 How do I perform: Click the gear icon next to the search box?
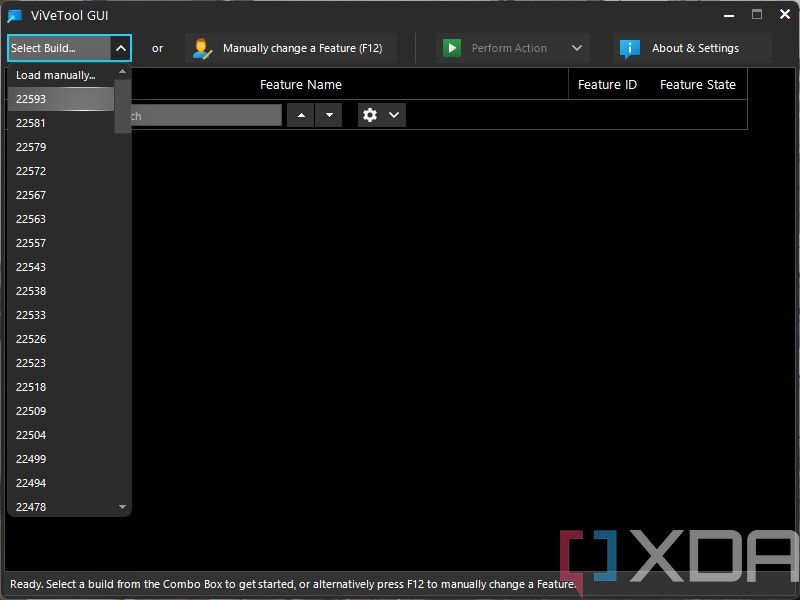pos(370,115)
